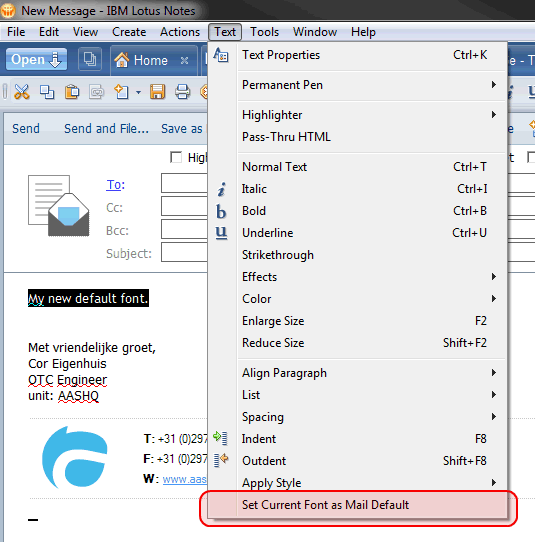
Task: Click inside the Subject input field
Action: click(x=184, y=252)
